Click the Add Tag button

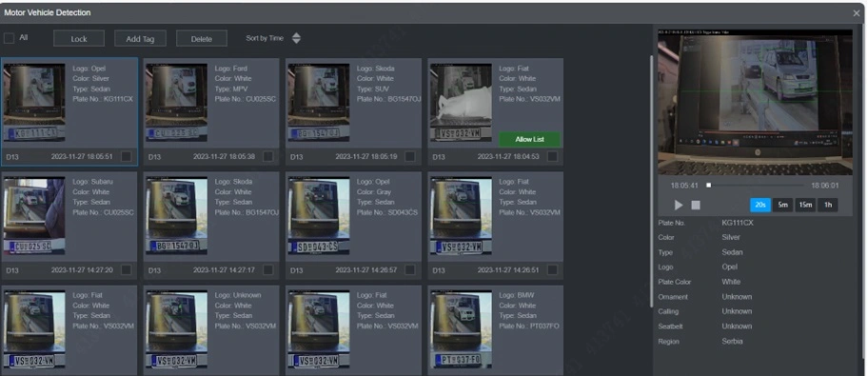pyautogui.click(x=140, y=38)
